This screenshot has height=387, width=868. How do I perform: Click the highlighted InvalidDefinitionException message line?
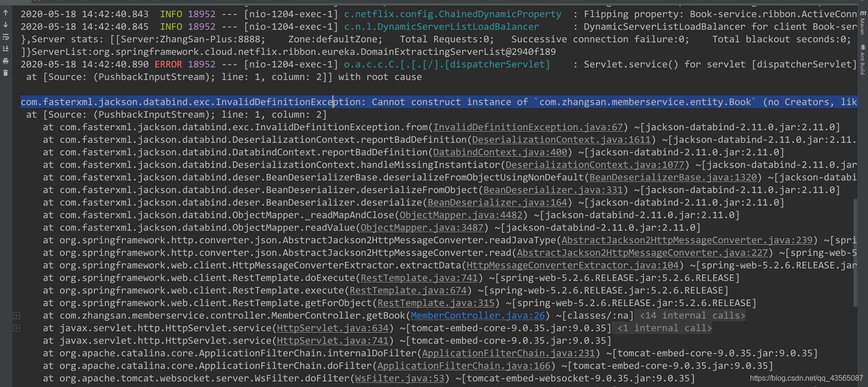click(x=439, y=102)
